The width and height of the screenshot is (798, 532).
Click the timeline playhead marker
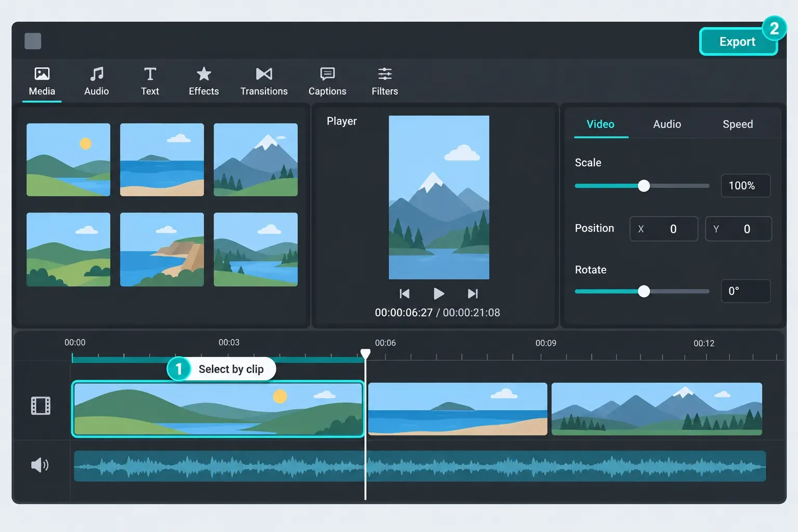366,354
